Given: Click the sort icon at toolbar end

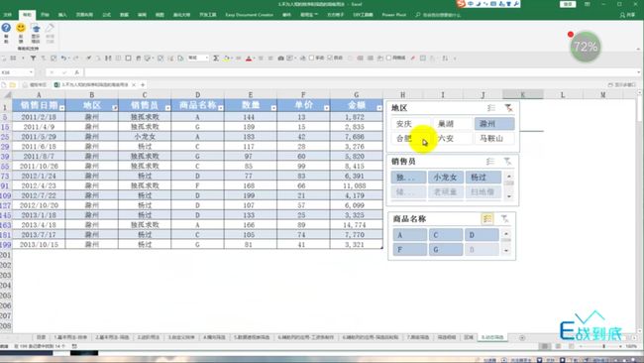Looking at the screenshot, I should pos(445,59).
